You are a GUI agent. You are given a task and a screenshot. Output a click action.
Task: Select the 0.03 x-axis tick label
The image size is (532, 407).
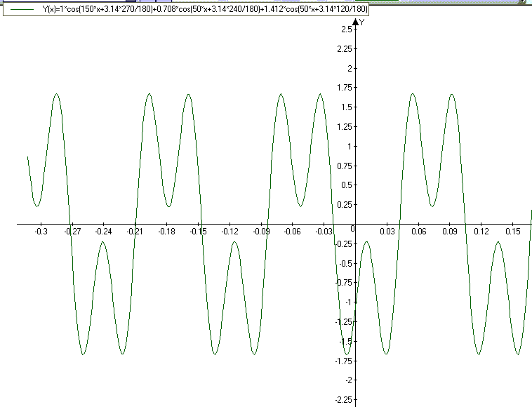coord(387,232)
